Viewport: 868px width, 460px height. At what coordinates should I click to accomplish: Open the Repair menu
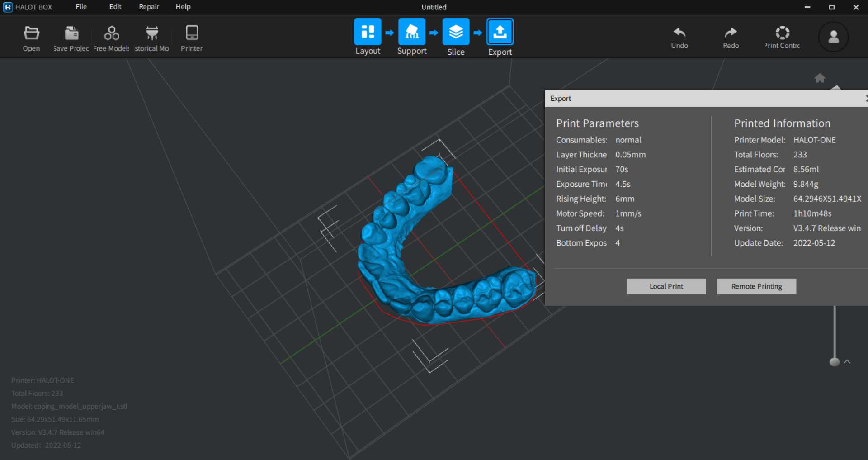coord(149,7)
